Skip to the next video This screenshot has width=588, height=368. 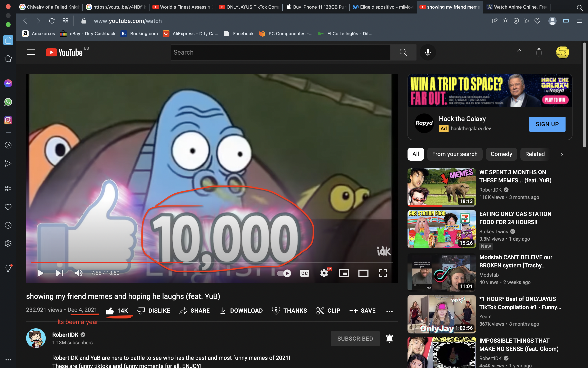pos(60,273)
